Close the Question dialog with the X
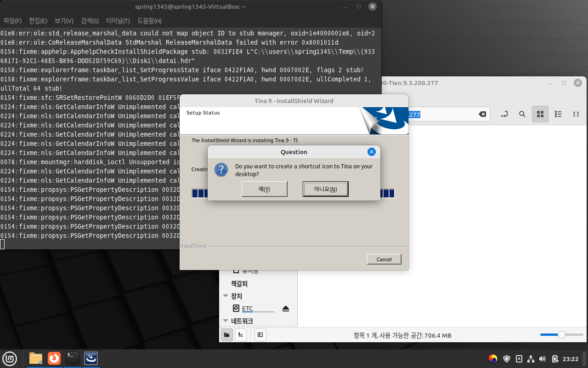Viewport: 588px width, 368px height. pos(372,152)
